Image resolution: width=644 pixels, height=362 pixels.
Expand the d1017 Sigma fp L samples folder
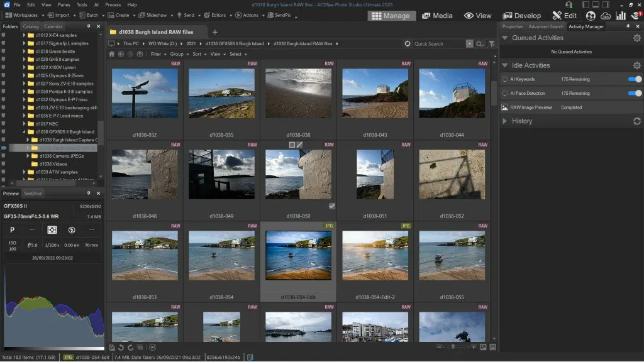[25, 43]
